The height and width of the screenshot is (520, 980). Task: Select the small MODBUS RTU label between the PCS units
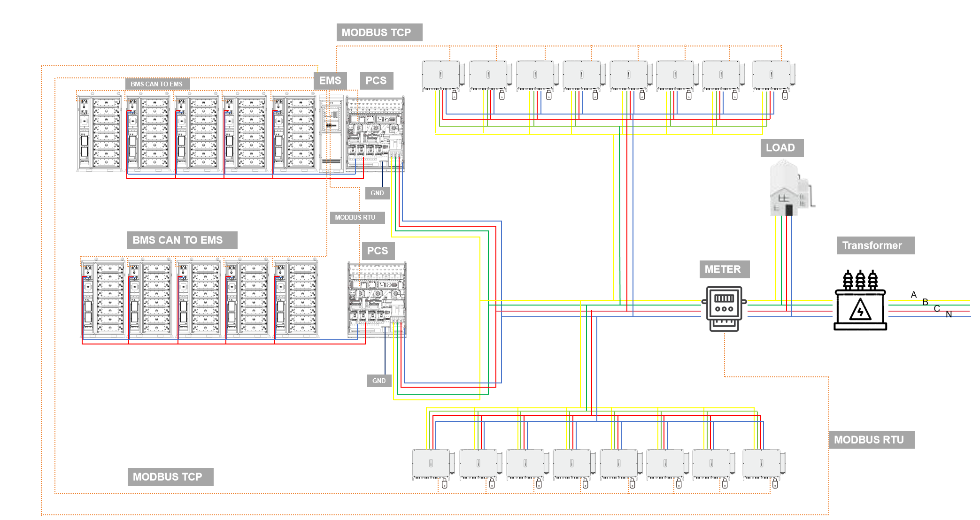pyautogui.click(x=357, y=217)
